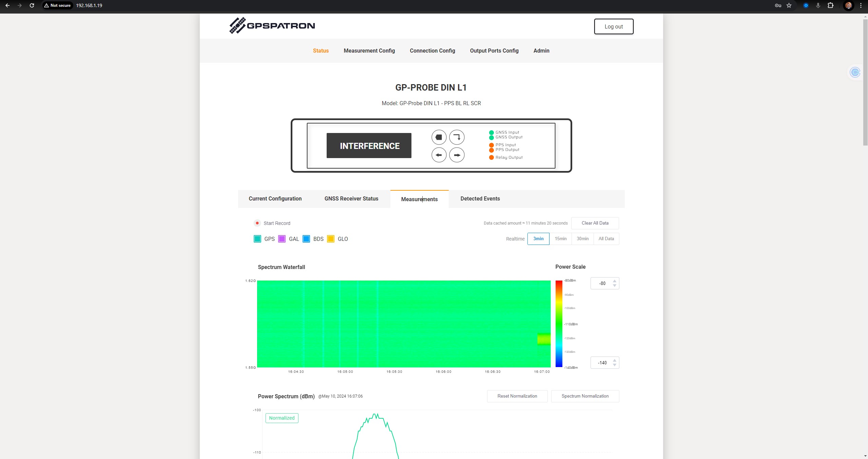
Task: Toggle the GPS constellation checkbox
Action: pyautogui.click(x=257, y=238)
